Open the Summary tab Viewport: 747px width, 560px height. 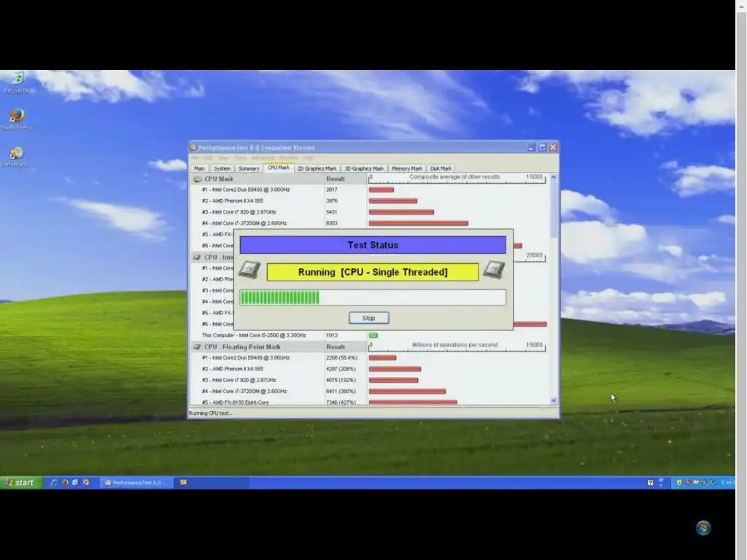click(x=249, y=168)
